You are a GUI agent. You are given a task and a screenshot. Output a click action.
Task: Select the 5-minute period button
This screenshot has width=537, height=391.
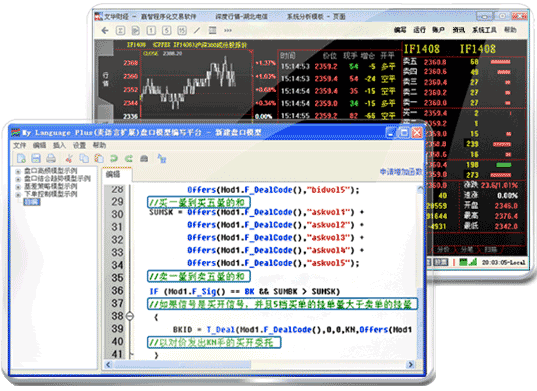166,31
